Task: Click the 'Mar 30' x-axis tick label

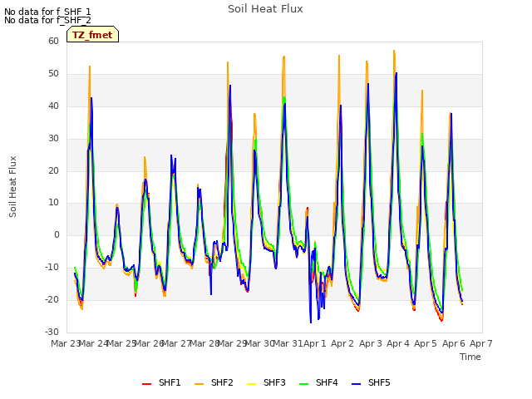Action: coord(259,343)
